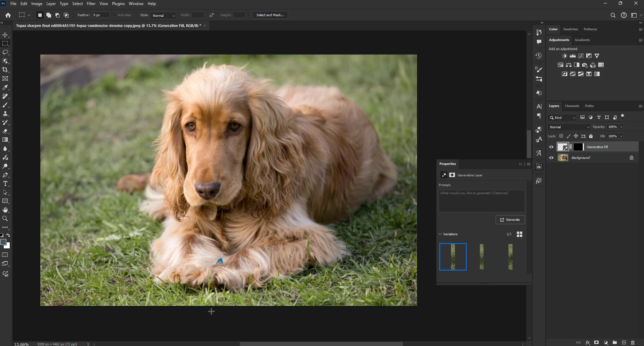Click the Delete layer trash icon
This screenshot has width=644, height=346.
tap(633, 343)
